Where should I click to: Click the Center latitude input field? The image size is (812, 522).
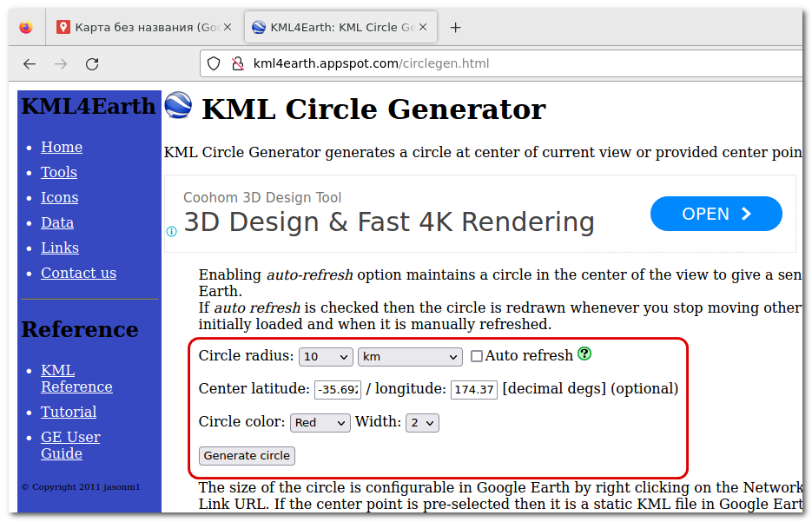click(x=338, y=389)
